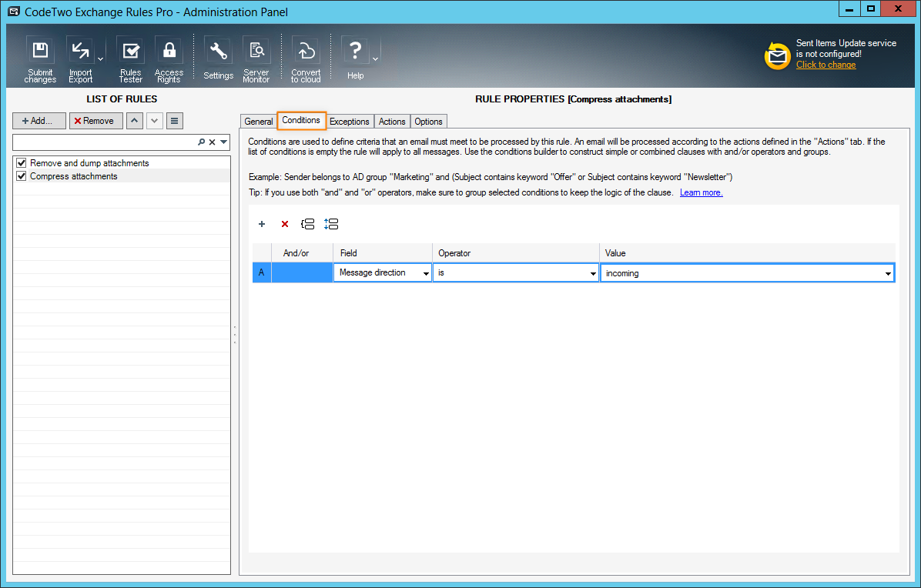Click the Operator column header

point(516,253)
